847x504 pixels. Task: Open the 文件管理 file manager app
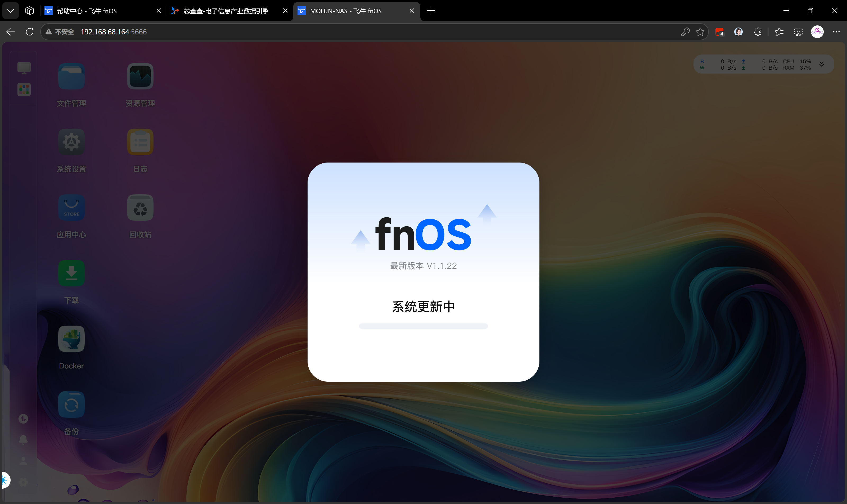coord(71,76)
